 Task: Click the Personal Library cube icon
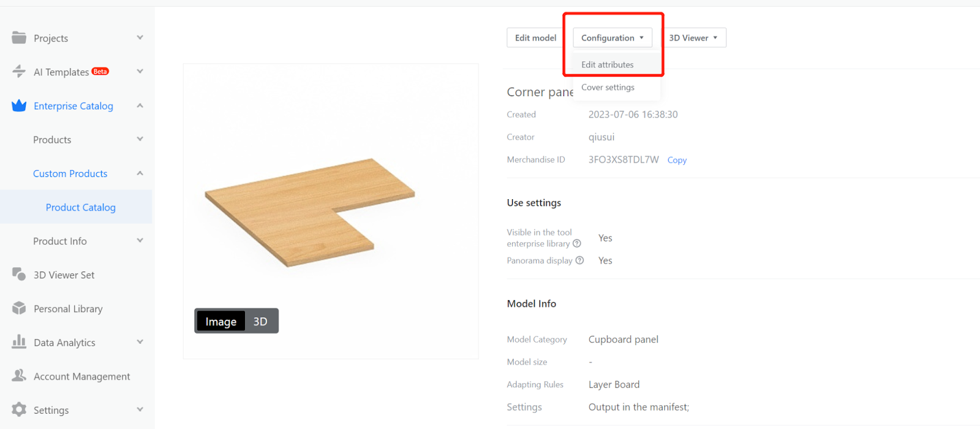19,308
